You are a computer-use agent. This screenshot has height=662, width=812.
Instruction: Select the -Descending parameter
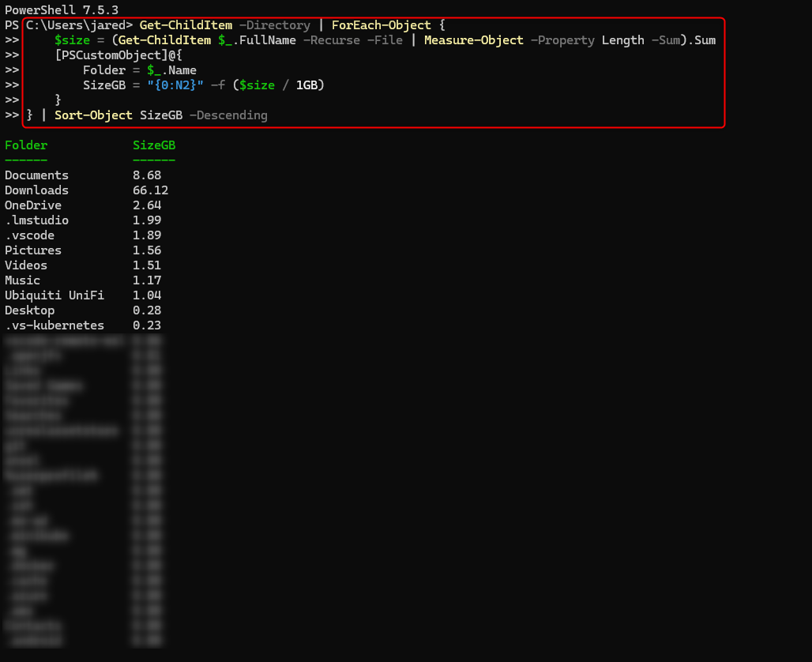tap(228, 115)
